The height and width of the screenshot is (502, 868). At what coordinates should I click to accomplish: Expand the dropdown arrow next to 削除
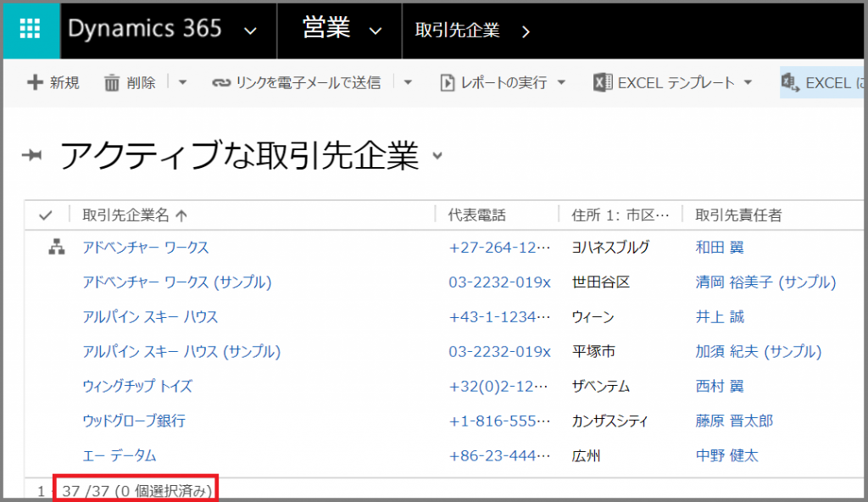182,82
